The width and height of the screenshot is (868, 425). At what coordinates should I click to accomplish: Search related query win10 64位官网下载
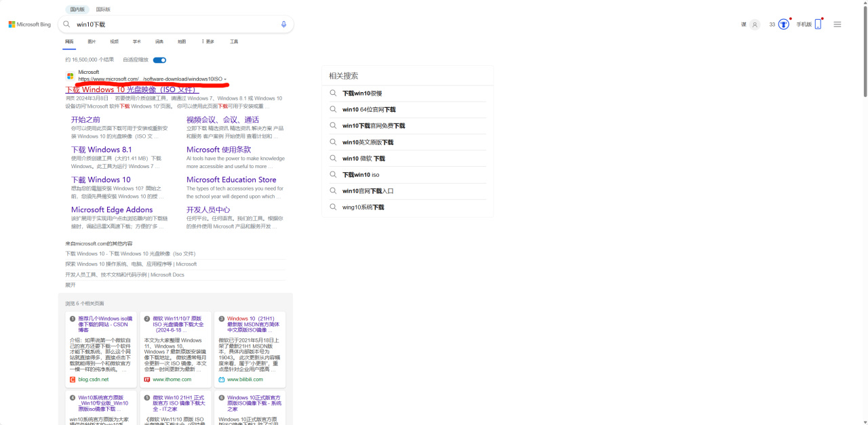(369, 110)
